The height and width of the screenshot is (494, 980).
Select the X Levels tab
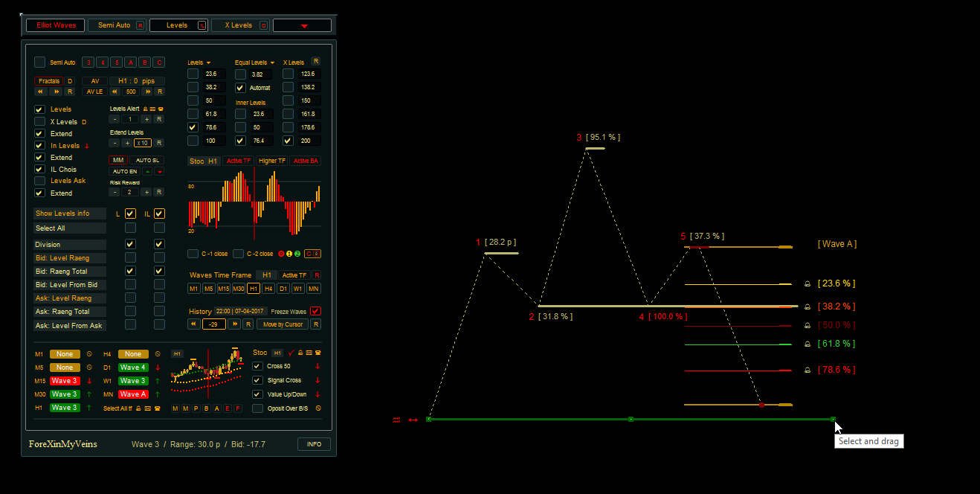(x=238, y=25)
